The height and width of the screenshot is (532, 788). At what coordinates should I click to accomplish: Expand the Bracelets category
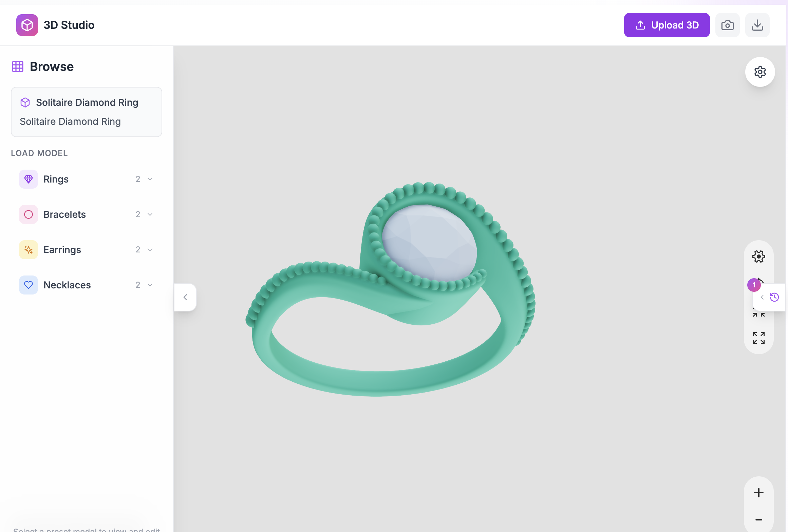87,214
